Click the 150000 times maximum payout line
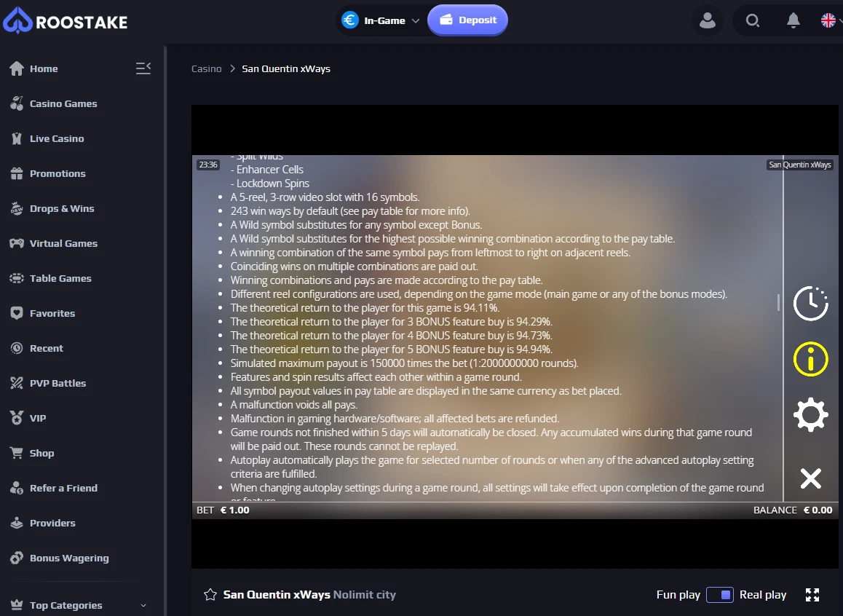This screenshot has height=616, width=843. [404, 363]
